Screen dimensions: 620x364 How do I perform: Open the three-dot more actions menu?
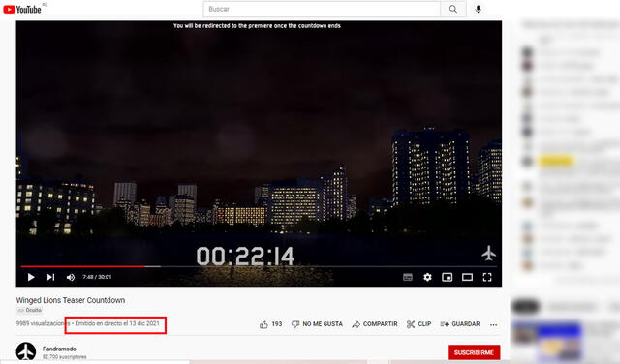493,324
